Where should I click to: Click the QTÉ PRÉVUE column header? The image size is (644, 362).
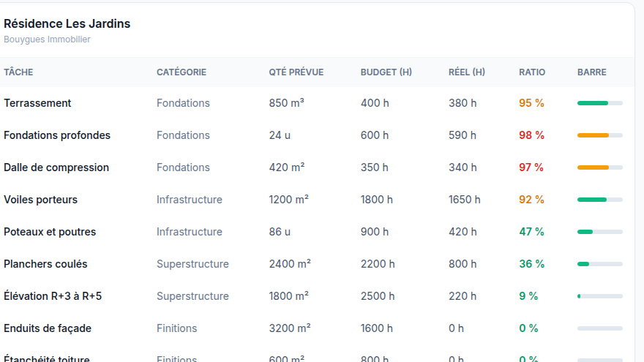(x=296, y=72)
